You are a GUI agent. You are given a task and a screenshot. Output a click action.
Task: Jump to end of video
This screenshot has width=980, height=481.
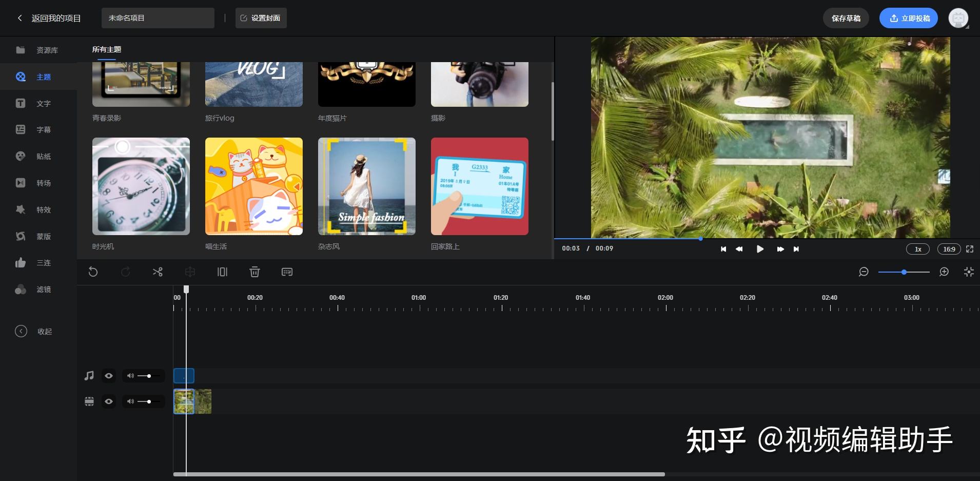coord(796,249)
